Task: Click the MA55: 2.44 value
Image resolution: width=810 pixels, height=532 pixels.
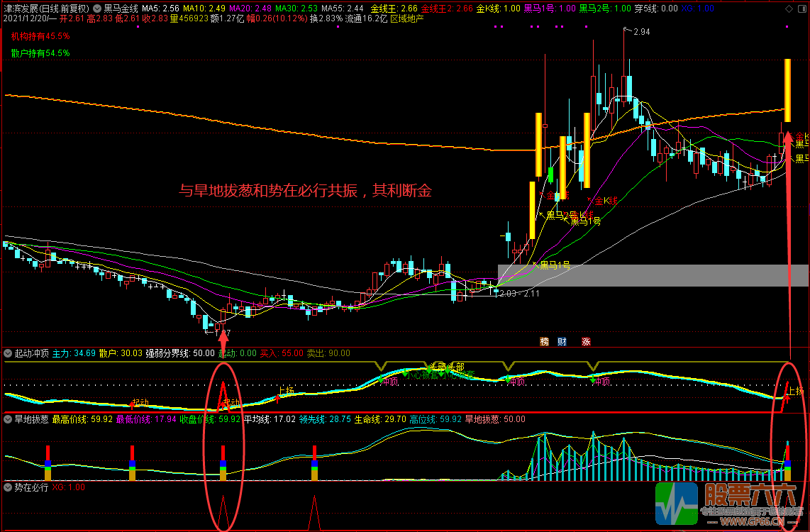Action: pos(343,9)
